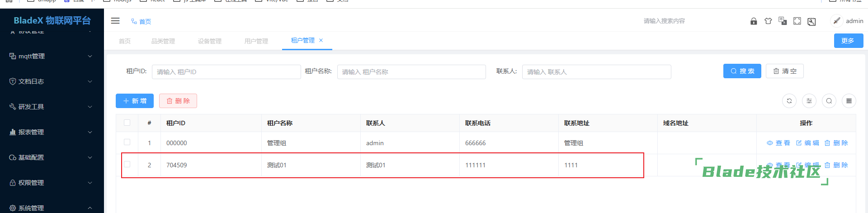Open the theme (t-shirt) switcher icon
Screen dimensions: 868x213
(768, 21)
